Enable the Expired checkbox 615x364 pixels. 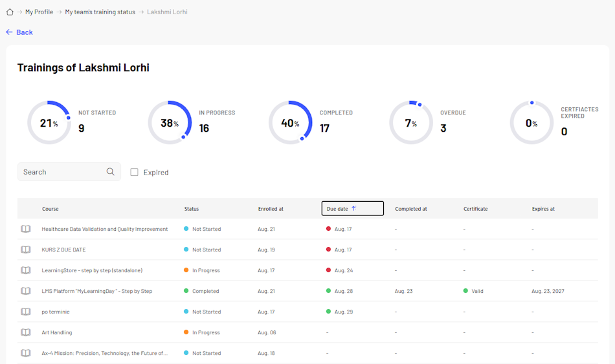pyautogui.click(x=134, y=172)
